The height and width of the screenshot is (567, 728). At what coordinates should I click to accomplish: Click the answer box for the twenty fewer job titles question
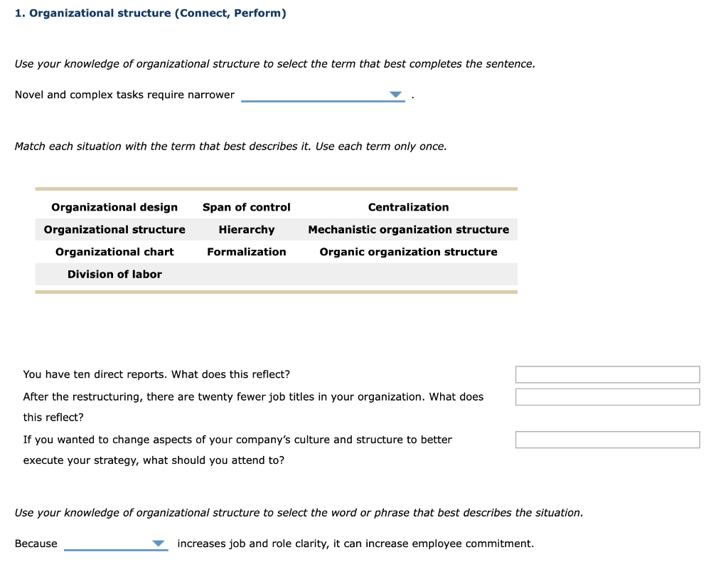[607, 396]
